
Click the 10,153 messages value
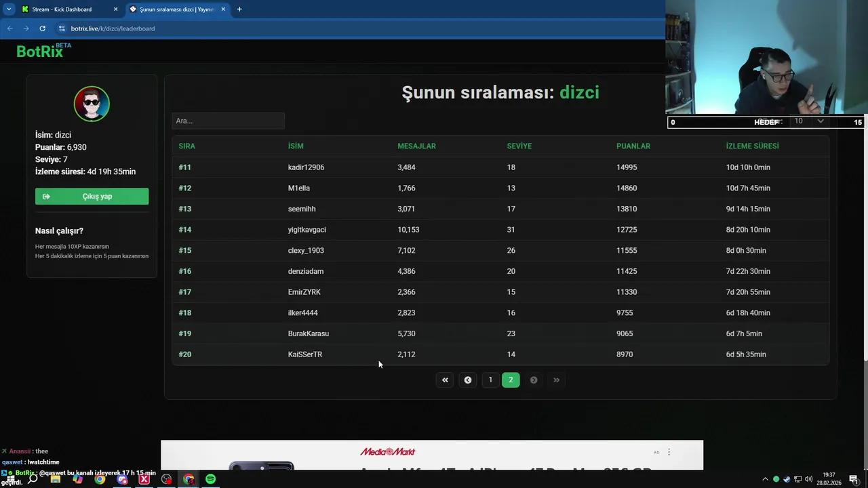(x=408, y=230)
